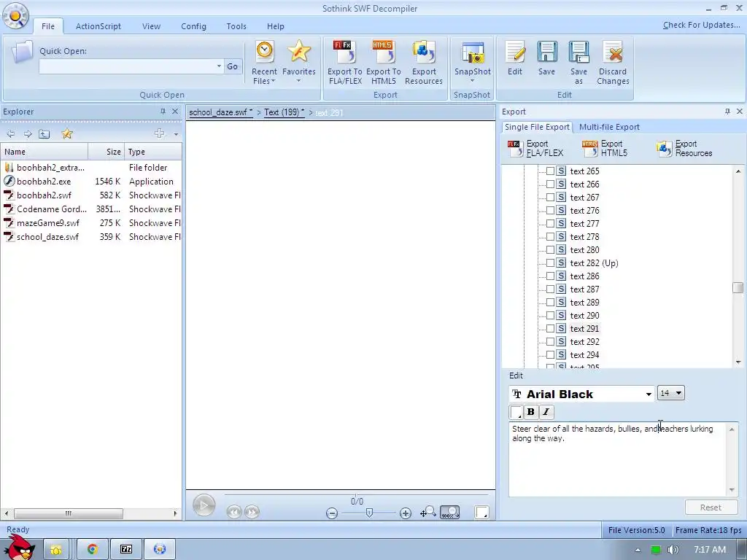Check the box for text 265
This screenshot has height=560, width=747.
(550, 171)
